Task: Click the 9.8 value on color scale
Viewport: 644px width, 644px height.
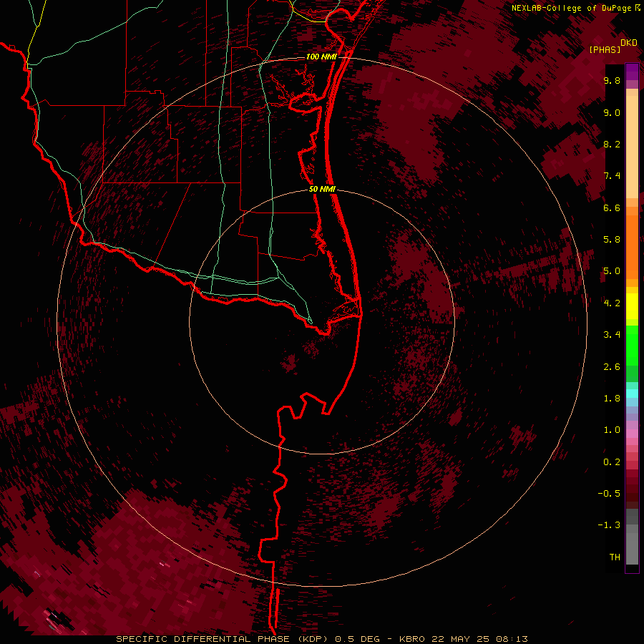Action: click(612, 80)
